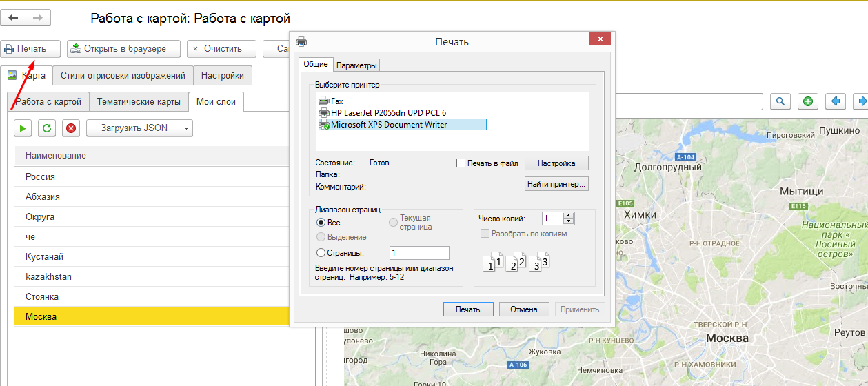868x386 pixels.
Task: Click the 'Найти принтер...' button
Action: point(556,184)
